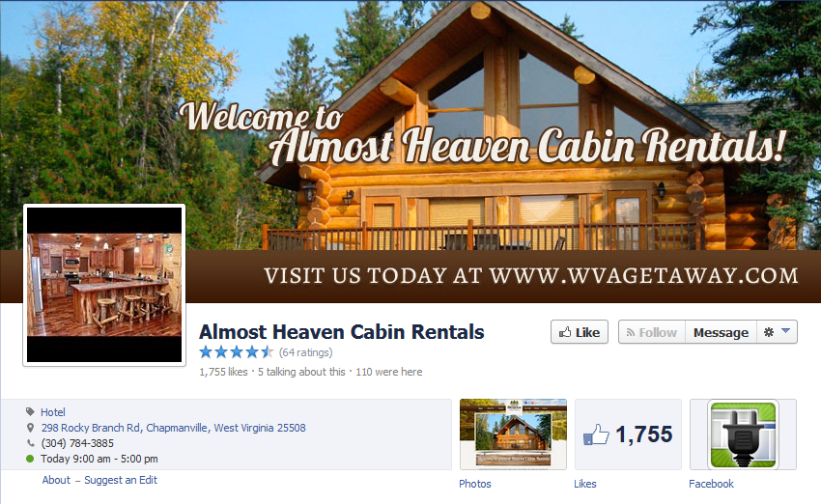Viewport: 821px width, 504px height.
Task: Click the gear settings icon
Action: click(x=769, y=332)
